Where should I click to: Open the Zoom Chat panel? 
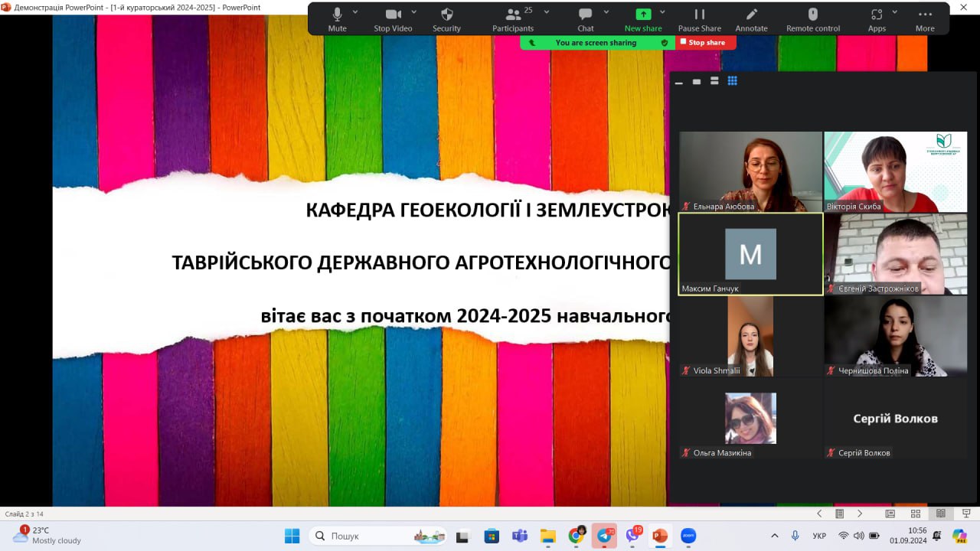coord(586,18)
